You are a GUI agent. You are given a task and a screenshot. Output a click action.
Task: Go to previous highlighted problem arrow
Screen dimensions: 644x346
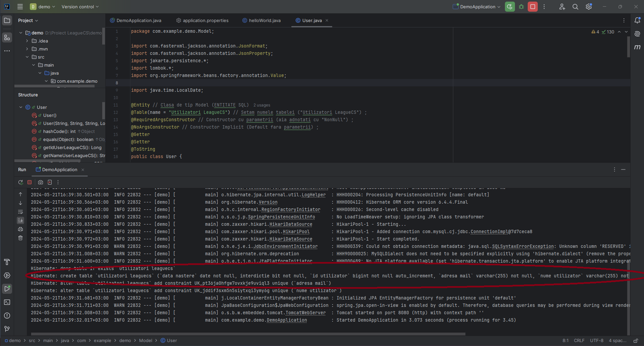click(x=618, y=32)
